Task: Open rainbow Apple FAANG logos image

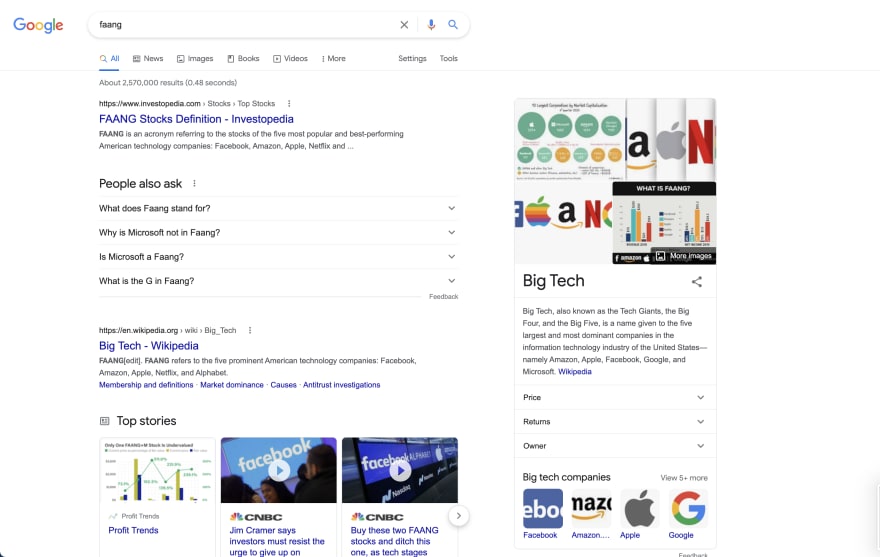Action: pyautogui.click(x=563, y=223)
